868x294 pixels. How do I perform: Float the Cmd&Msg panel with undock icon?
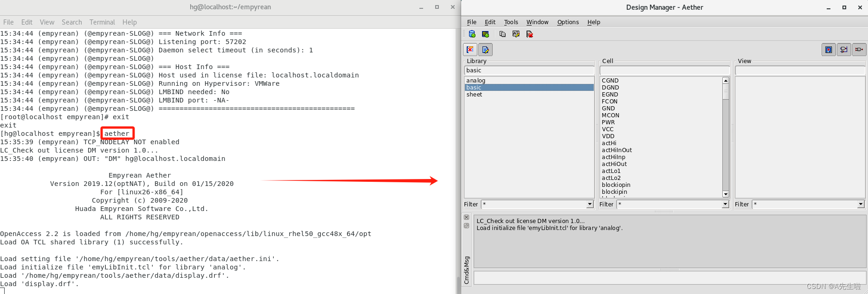point(466,226)
